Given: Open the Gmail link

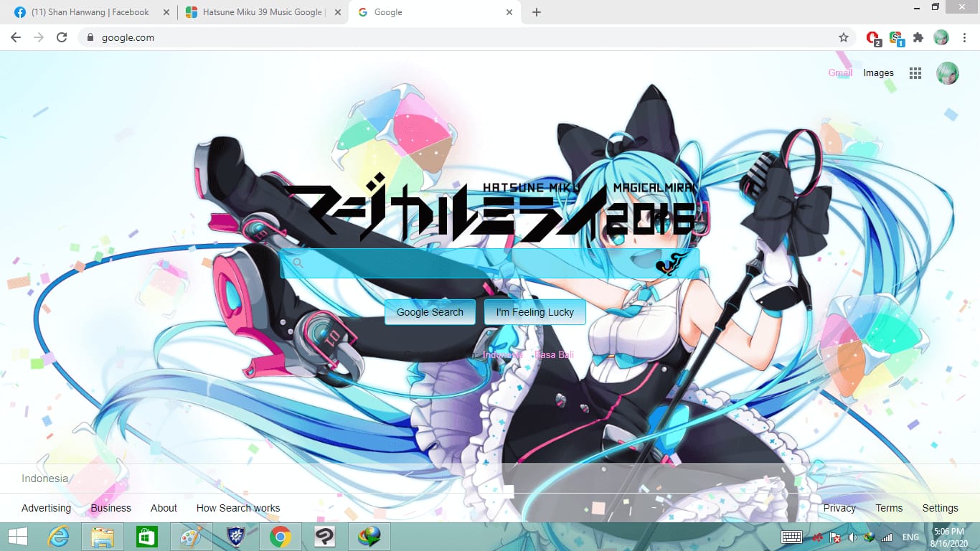Looking at the screenshot, I should (840, 72).
